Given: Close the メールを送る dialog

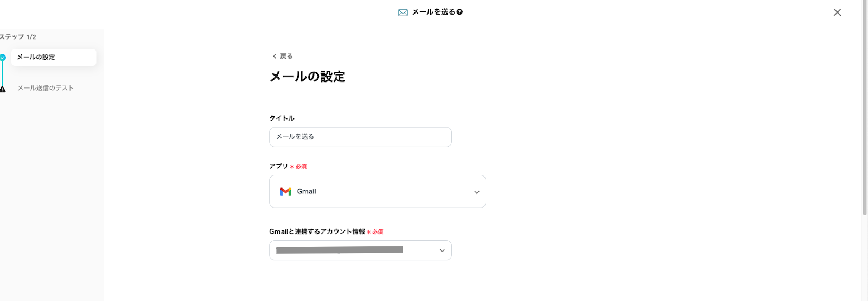Looking at the screenshot, I should [837, 12].
